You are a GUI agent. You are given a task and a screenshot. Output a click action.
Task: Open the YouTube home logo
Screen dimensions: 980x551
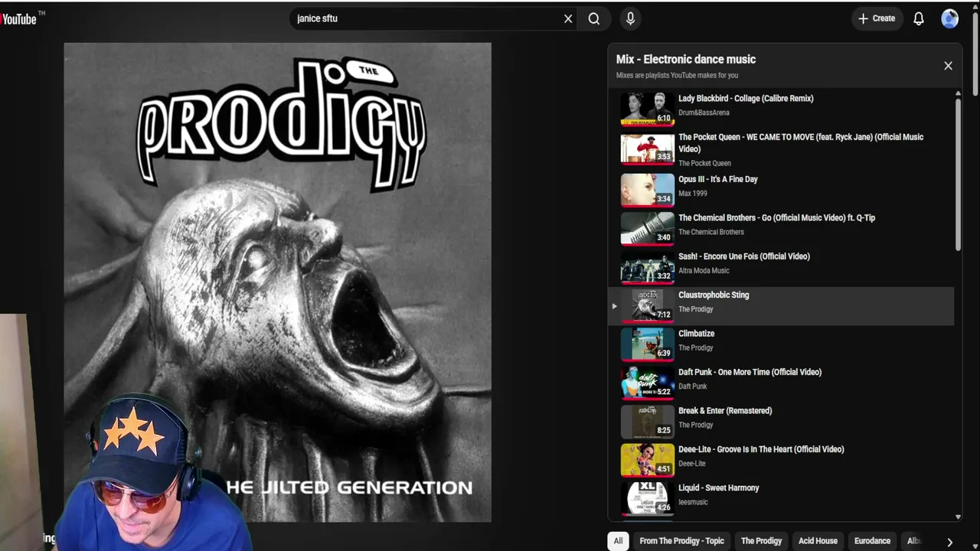tap(20, 18)
